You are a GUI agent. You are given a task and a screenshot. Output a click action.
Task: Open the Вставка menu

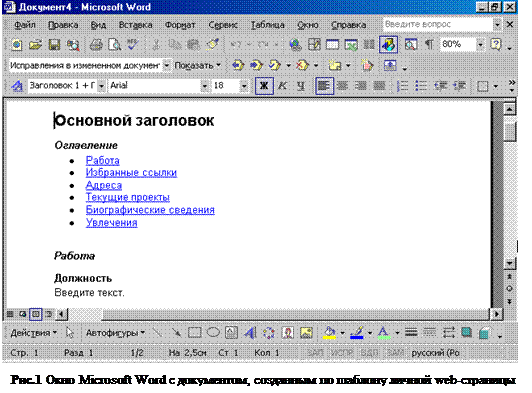[135, 25]
